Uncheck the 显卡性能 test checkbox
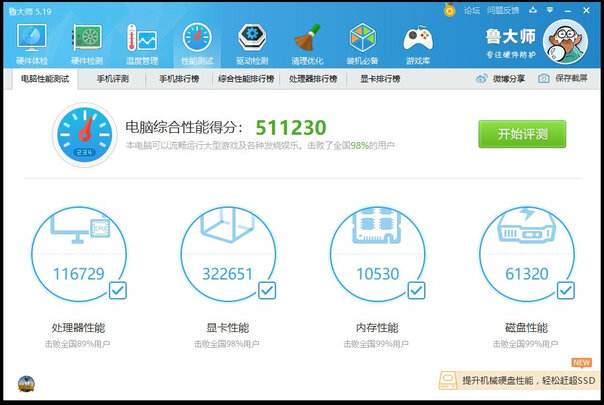The image size is (604, 405). point(266,290)
